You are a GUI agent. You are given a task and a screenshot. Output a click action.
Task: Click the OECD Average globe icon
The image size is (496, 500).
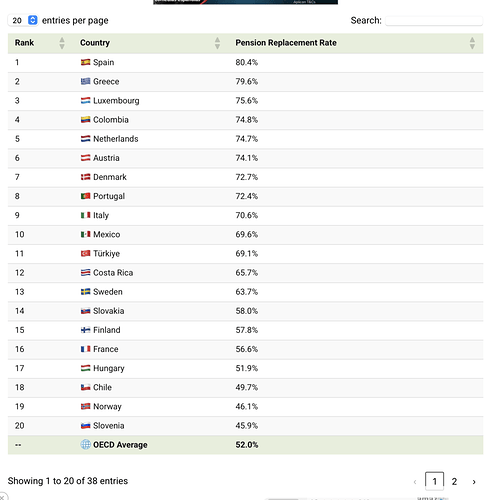coord(85,444)
